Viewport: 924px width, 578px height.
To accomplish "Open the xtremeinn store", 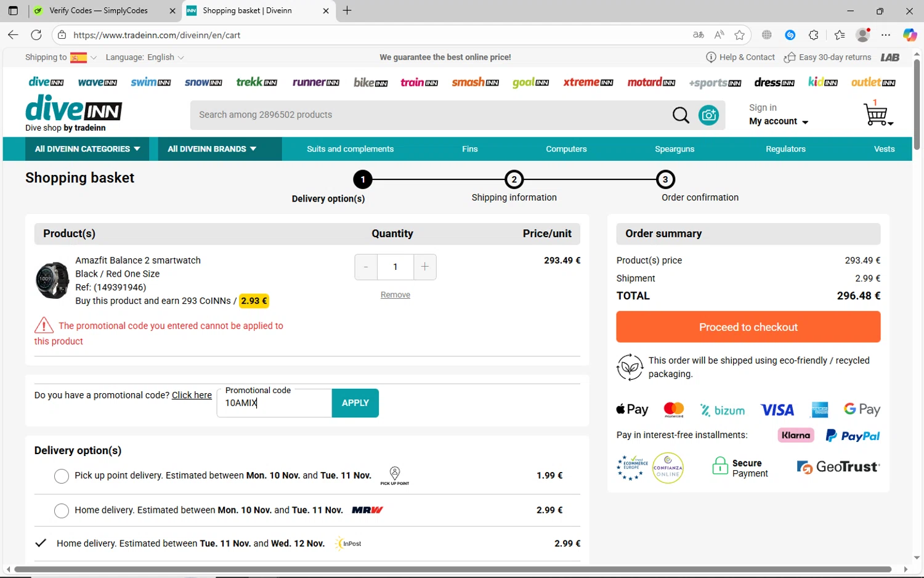I will 588,82.
